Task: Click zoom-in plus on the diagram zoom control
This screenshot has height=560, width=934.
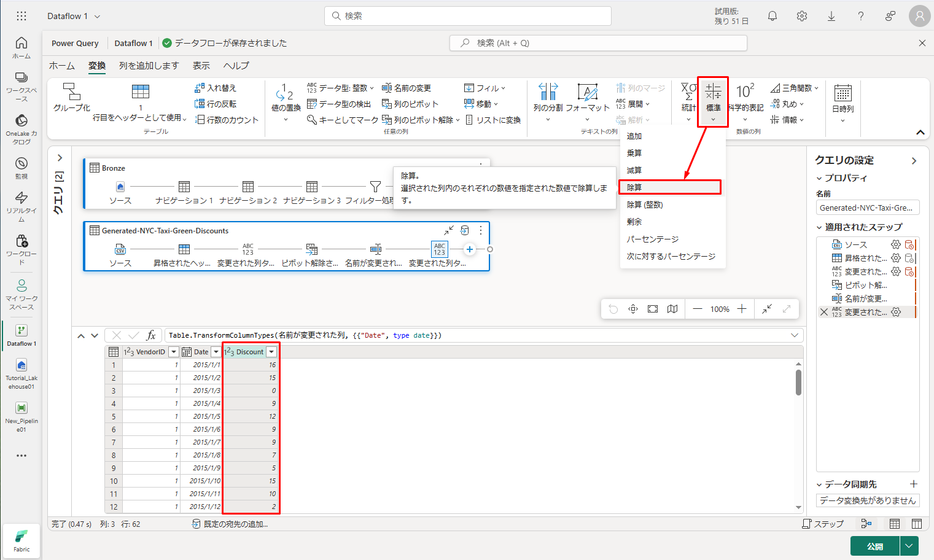Action: [x=742, y=309]
